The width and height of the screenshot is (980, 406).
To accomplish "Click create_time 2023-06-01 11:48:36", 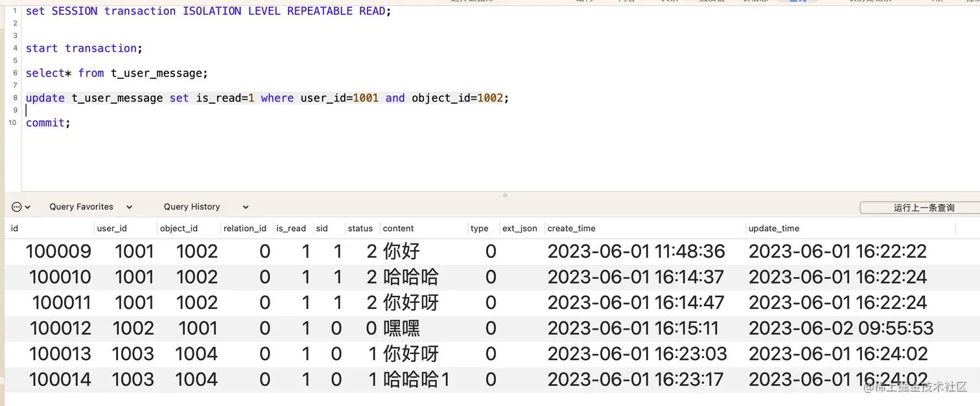I will (x=636, y=251).
